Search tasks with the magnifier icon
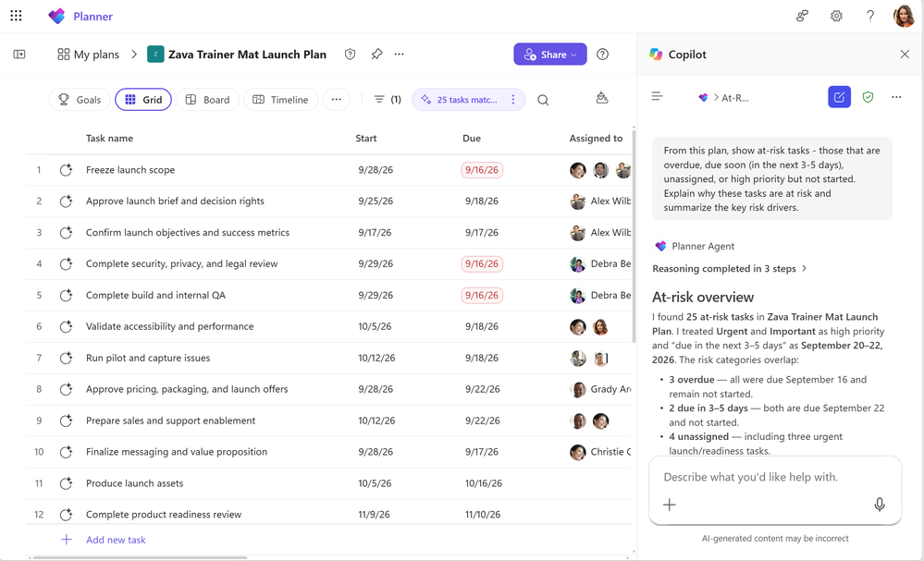Image resolution: width=924 pixels, height=561 pixels. pos(543,100)
